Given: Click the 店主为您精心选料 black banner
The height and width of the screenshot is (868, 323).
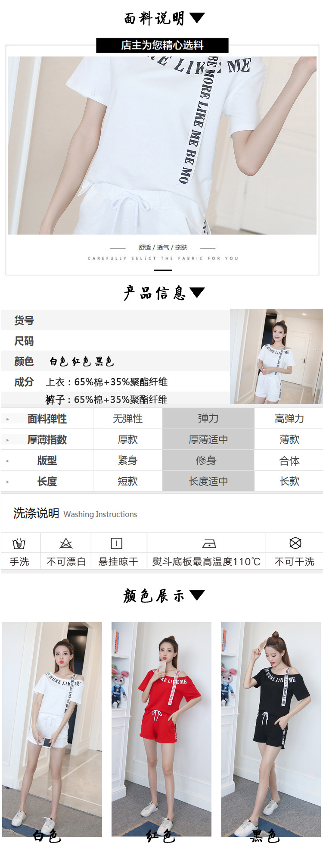Looking at the screenshot, I should [x=162, y=45].
